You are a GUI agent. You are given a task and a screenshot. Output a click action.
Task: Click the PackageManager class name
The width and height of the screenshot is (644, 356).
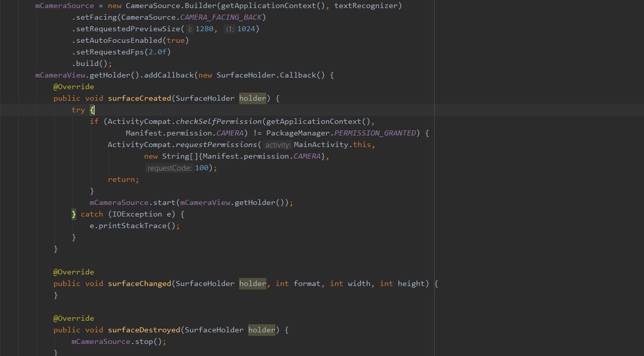point(298,133)
